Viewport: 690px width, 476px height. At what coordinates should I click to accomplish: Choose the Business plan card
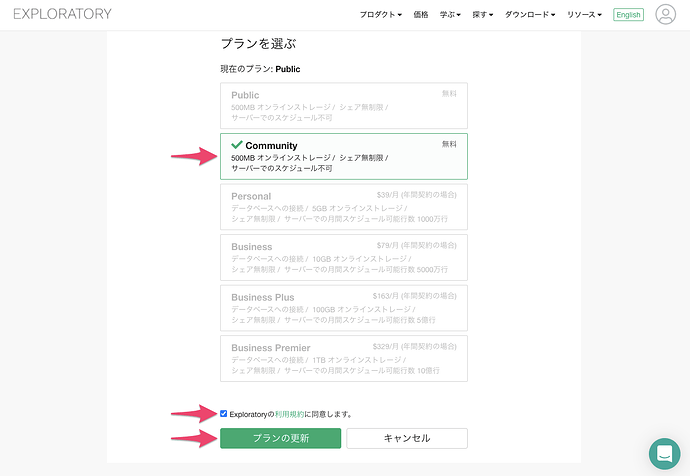click(x=344, y=257)
